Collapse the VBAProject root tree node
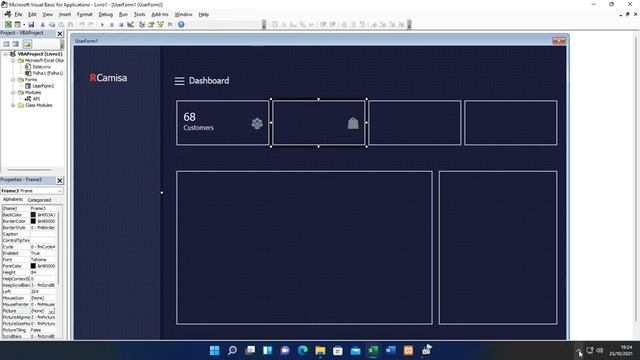 click(6, 54)
